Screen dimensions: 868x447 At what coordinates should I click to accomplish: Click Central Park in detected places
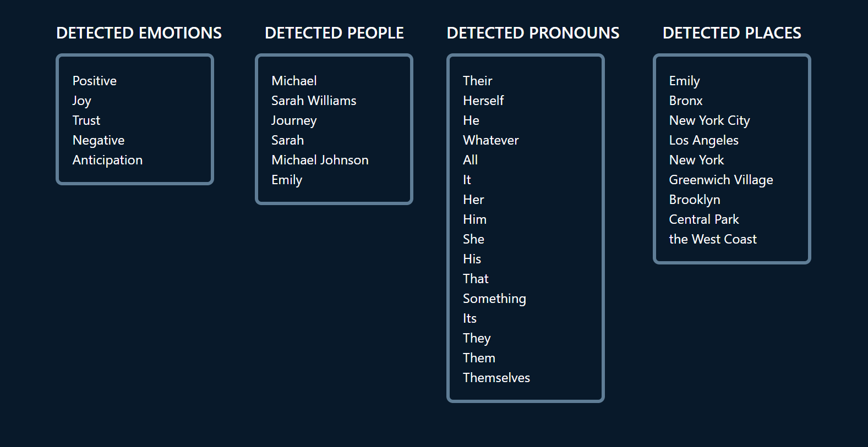click(704, 219)
